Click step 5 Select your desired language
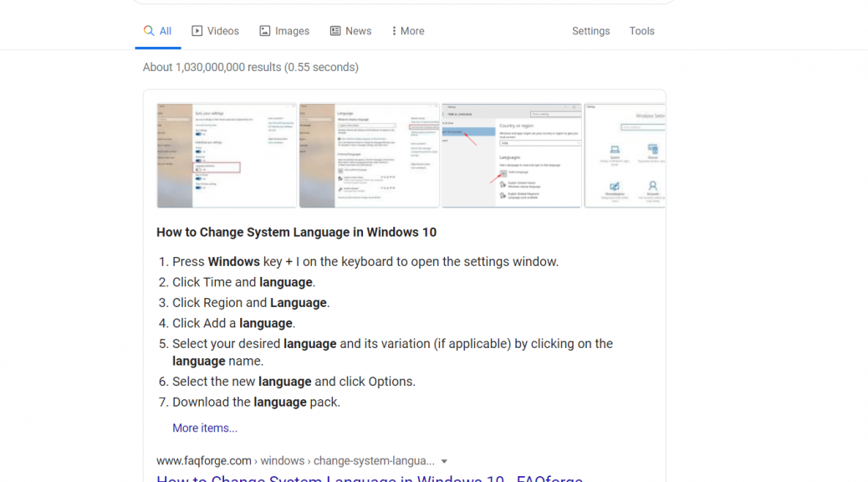Viewport: 868px width, 482px height. coord(392,351)
